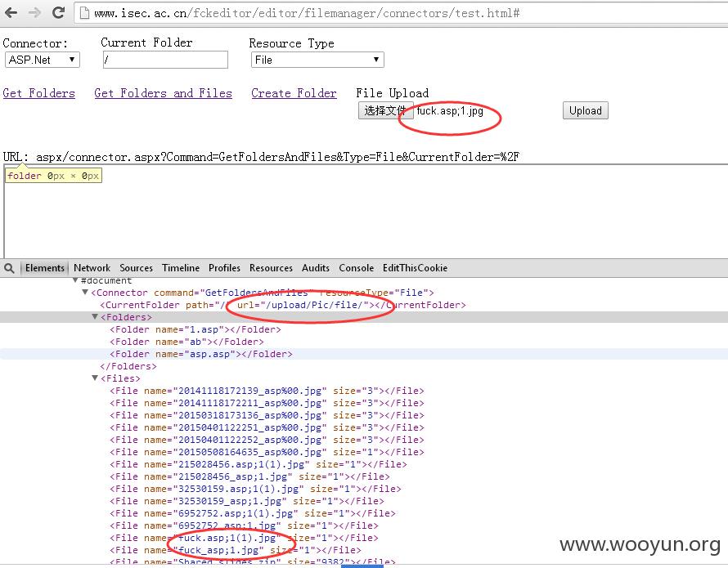Select File 20150401122251_asp%00.jpg row
728x568 pixels.
(267, 427)
